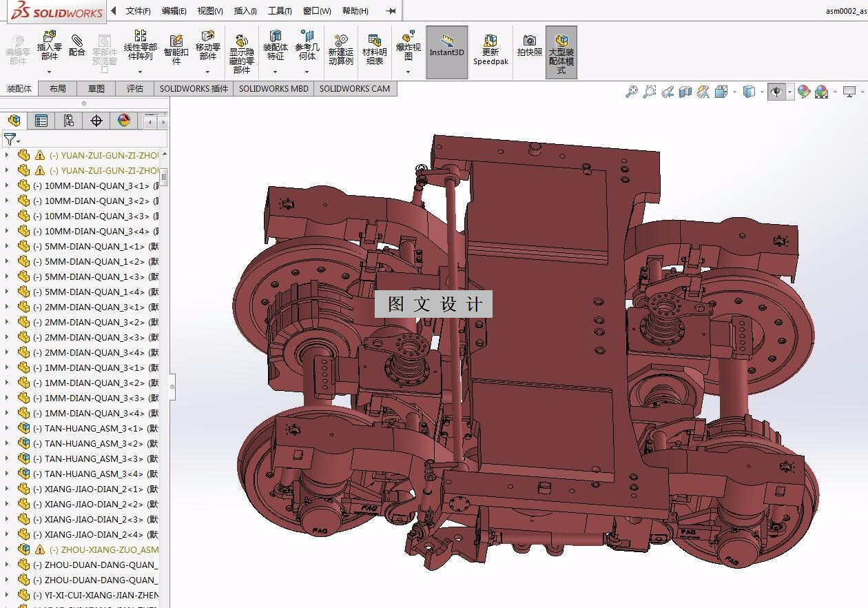The width and height of the screenshot is (868, 608).
Task: Toggle the hide/show items eye icon
Action: (776, 92)
